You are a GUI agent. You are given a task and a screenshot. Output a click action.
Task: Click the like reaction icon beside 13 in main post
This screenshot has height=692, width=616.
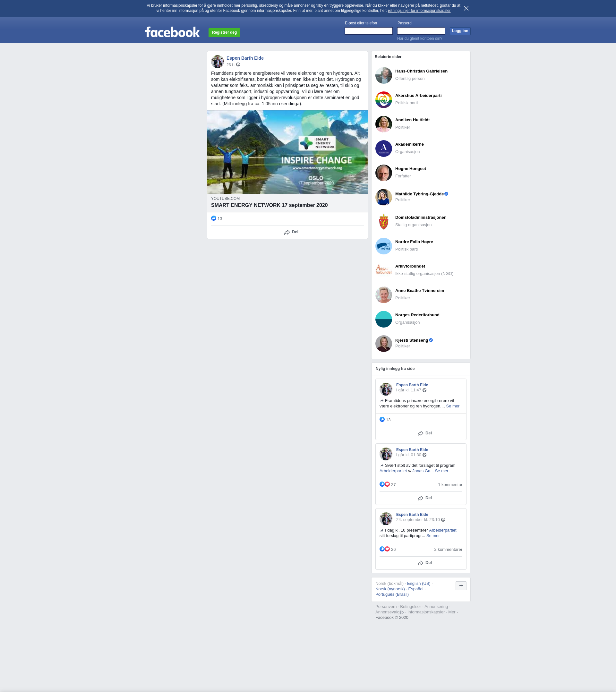(214, 218)
